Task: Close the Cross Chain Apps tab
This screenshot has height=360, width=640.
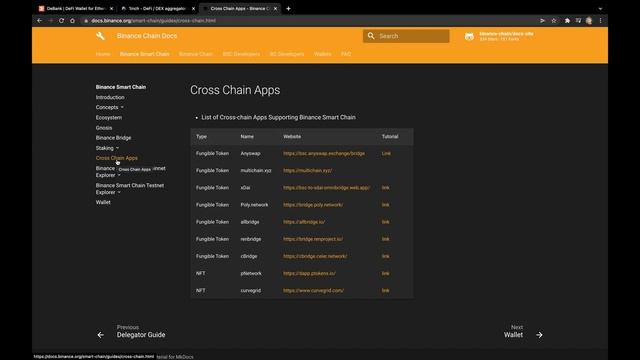Action: click(x=276, y=9)
